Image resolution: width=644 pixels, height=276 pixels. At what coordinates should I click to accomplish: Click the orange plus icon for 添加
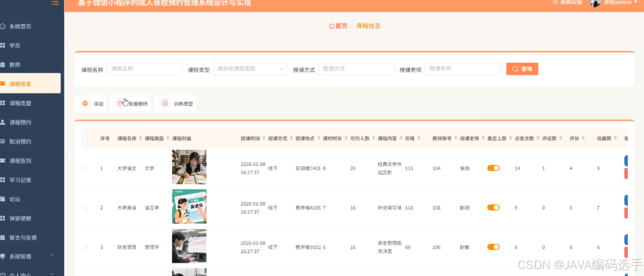tap(85, 103)
